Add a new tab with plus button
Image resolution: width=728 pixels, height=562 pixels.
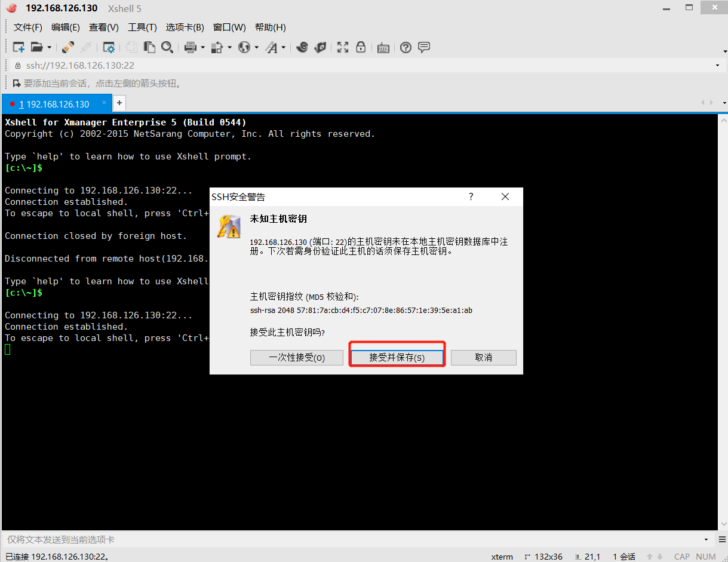pyautogui.click(x=119, y=103)
